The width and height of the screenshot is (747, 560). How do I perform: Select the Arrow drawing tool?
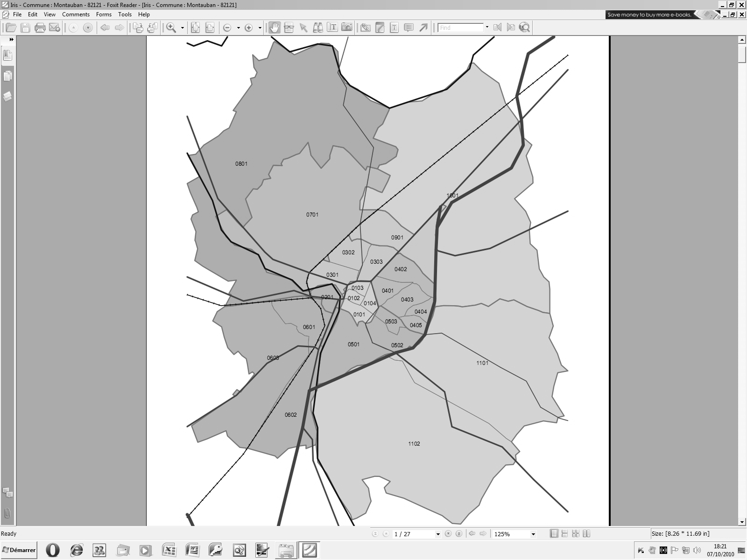pyautogui.click(x=423, y=28)
